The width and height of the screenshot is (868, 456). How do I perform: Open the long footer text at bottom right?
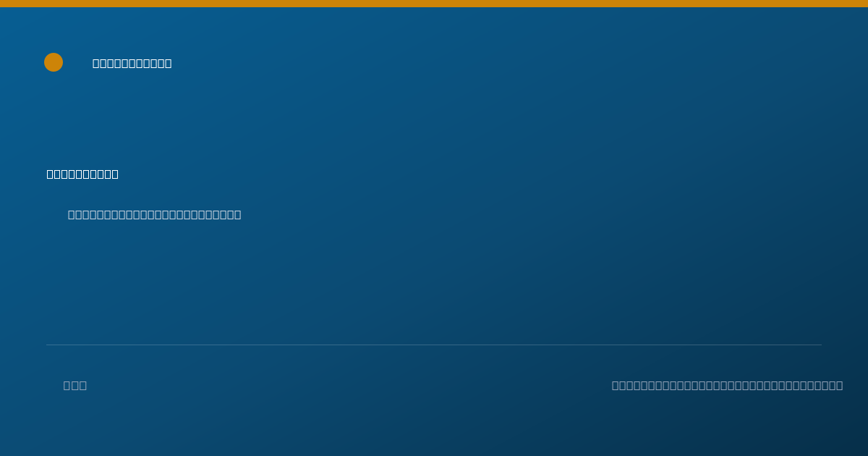(x=727, y=386)
